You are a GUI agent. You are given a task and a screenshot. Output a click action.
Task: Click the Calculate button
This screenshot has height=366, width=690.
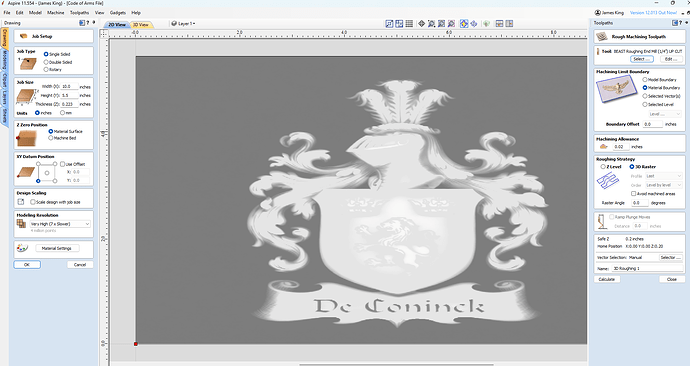click(x=606, y=279)
